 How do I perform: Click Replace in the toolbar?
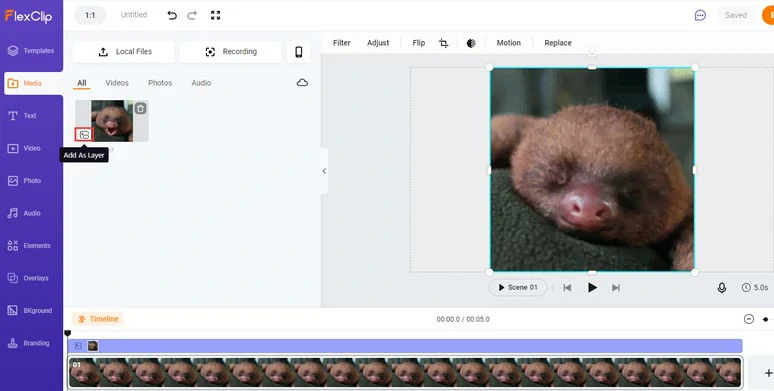(x=558, y=43)
